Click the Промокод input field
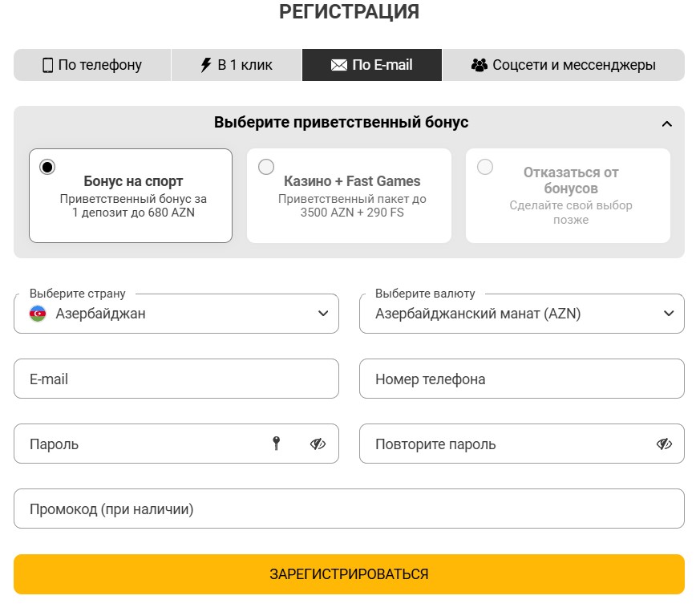This screenshot has width=696, height=616. click(349, 509)
